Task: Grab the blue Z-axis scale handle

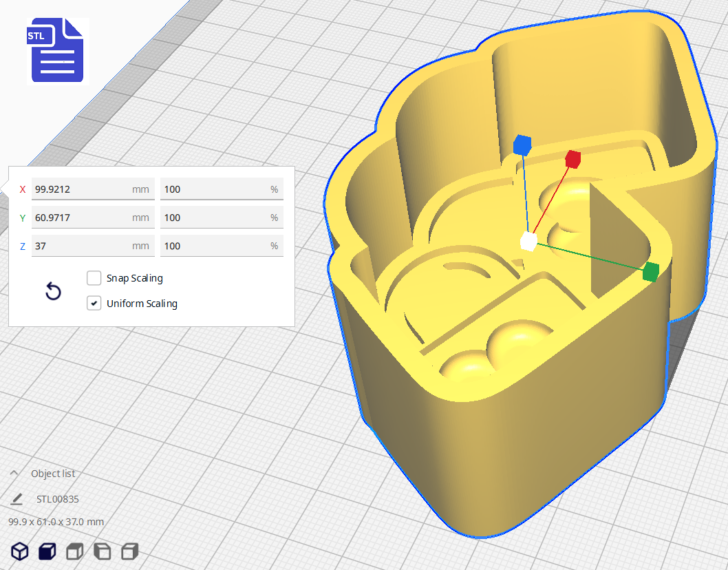Action: [522, 145]
